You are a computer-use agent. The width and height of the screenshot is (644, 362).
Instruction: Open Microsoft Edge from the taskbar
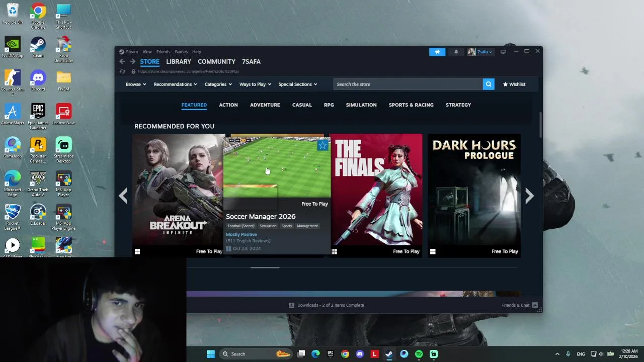pyautogui.click(x=315, y=354)
